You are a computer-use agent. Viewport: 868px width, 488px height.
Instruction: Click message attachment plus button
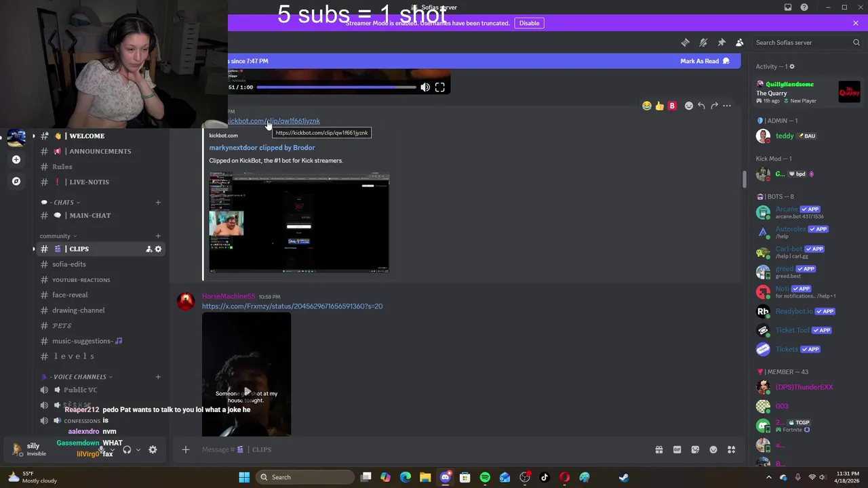185,449
